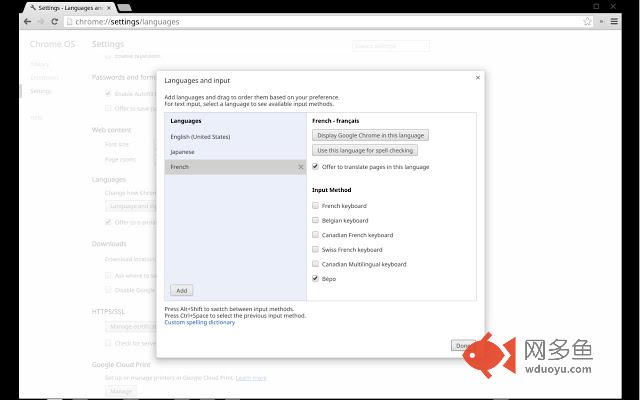This screenshot has width=640, height=400.
Task: Reload the settings page
Action: pos(55,21)
